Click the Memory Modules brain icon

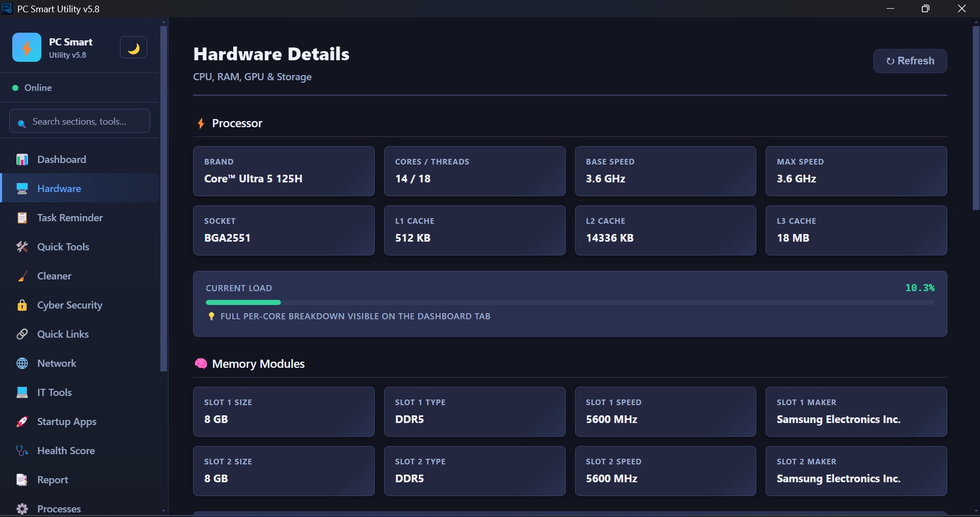pos(201,364)
